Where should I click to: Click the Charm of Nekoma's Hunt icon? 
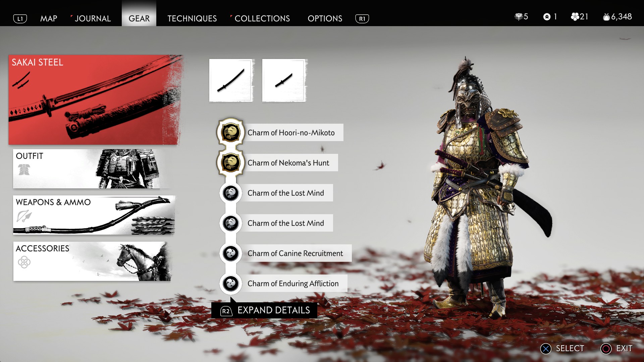pos(230,163)
